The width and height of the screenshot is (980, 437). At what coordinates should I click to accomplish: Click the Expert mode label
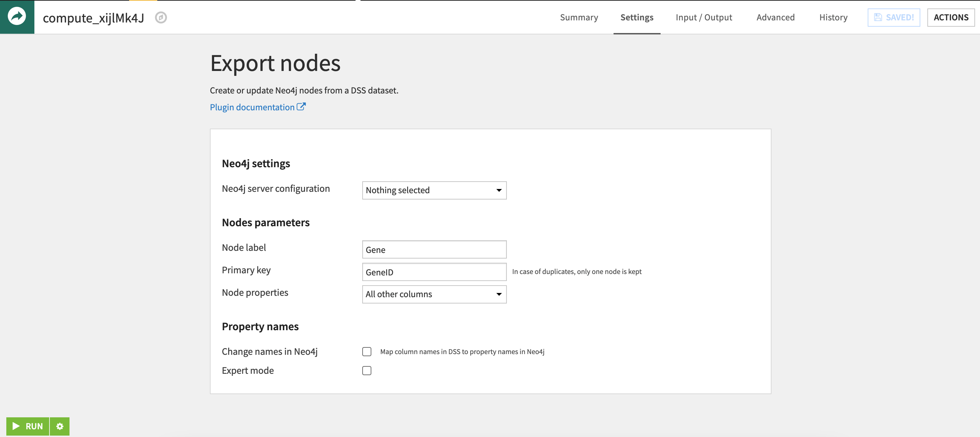(248, 370)
